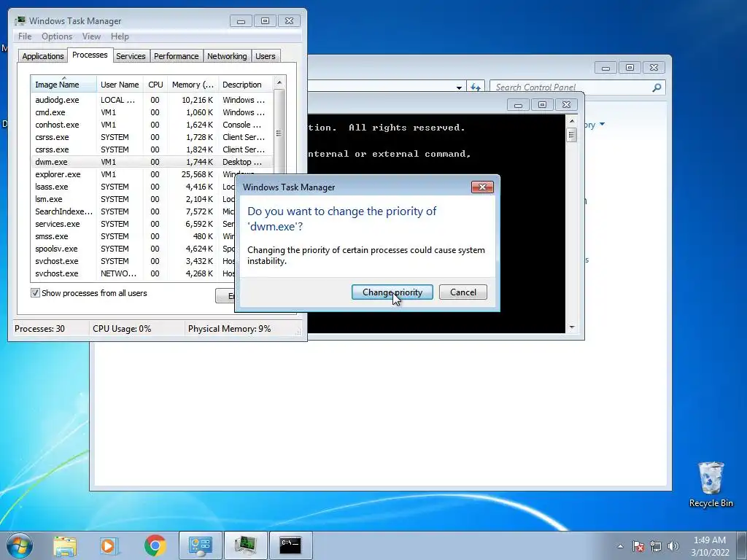Select conhost.exe process row
This screenshot has height=560, width=747.
click(152, 125)
